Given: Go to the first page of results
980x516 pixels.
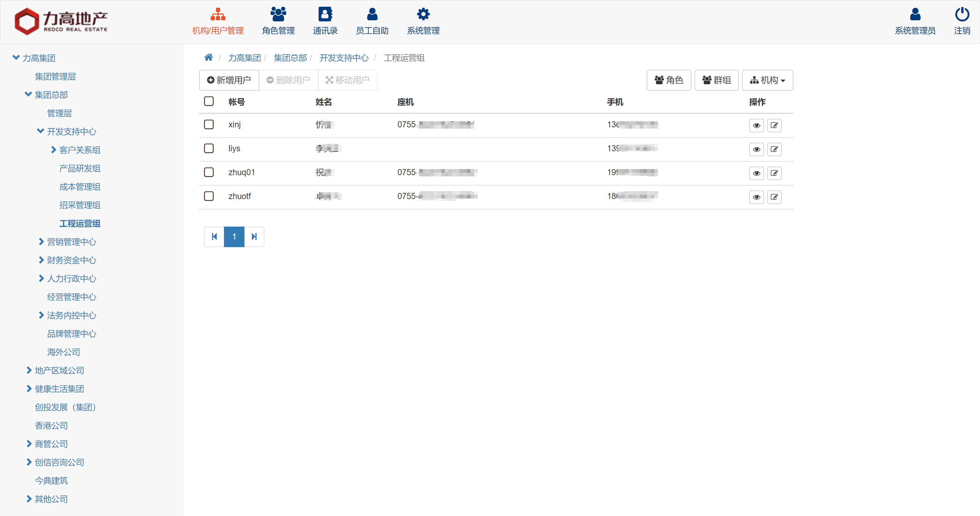Looking at the screenshot, I should [214, 236].
